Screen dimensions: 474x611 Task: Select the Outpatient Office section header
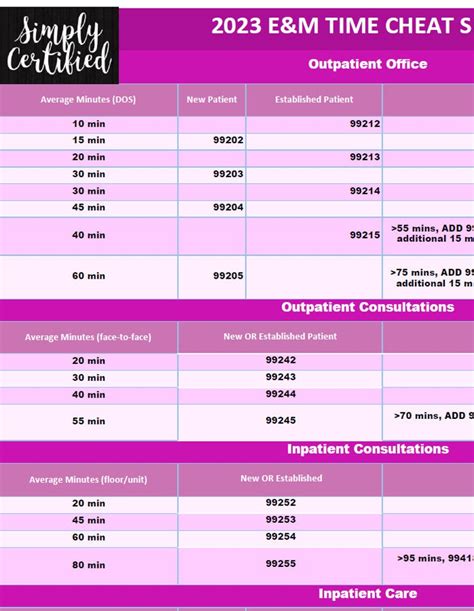[x=368, y=64]
